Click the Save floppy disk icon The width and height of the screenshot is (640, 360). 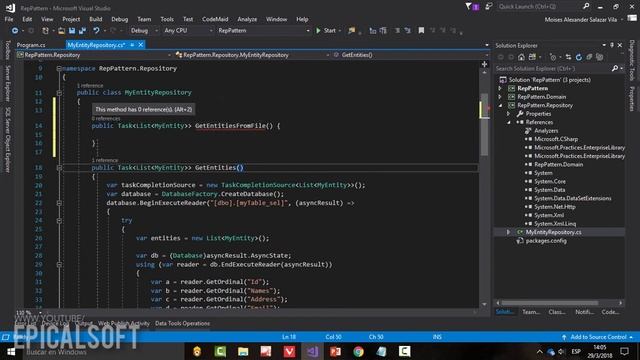coord(72,31)
